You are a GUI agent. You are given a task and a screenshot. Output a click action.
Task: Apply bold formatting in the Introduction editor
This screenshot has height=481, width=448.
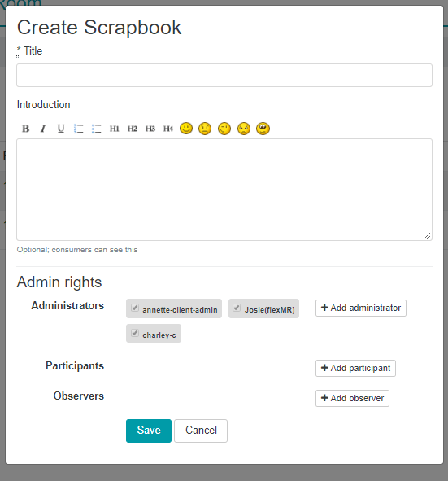(x=26, y=129)
